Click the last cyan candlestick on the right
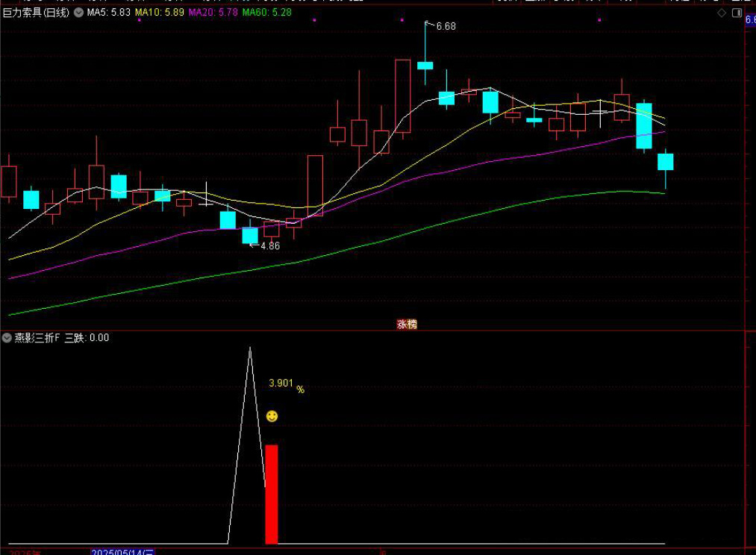The image size is (756, 555). point(665,162)
